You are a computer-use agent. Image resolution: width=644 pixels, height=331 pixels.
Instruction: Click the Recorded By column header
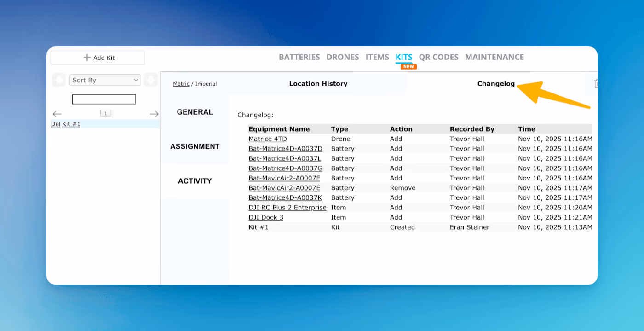tap(472, 129)
